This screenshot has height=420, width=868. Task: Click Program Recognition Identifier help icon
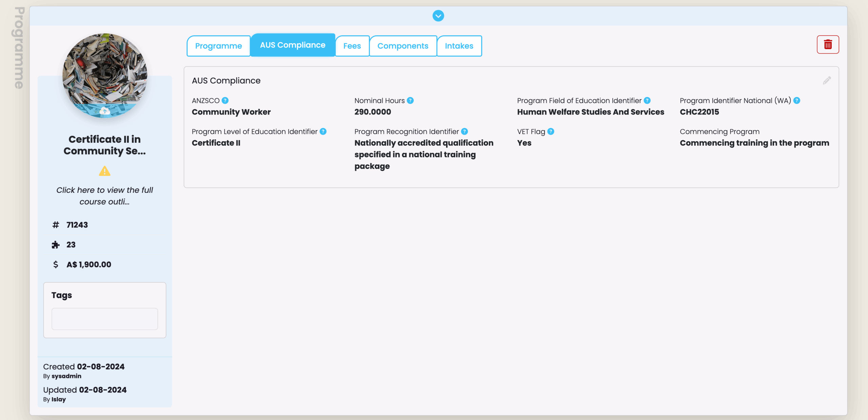465,132
